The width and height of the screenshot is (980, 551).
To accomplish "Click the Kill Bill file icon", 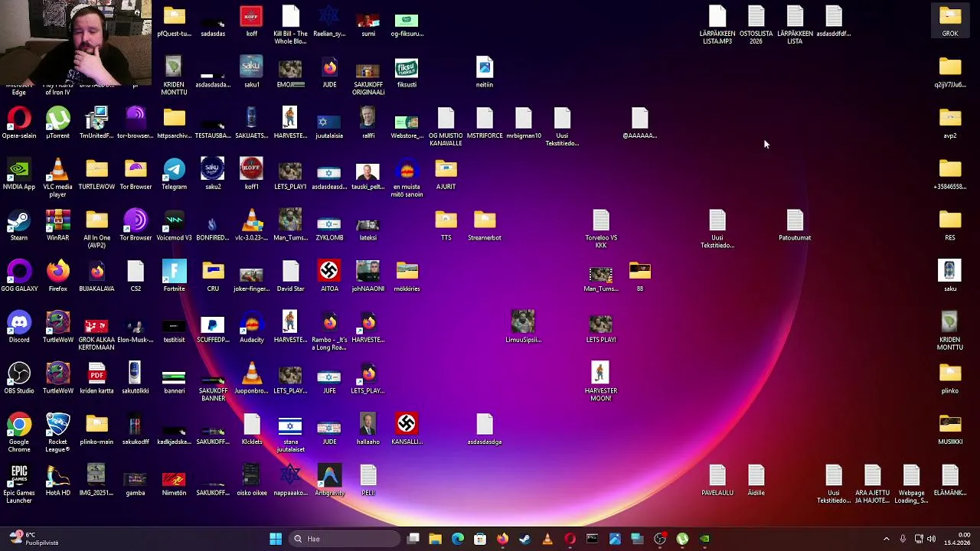I will click(290, 24).
